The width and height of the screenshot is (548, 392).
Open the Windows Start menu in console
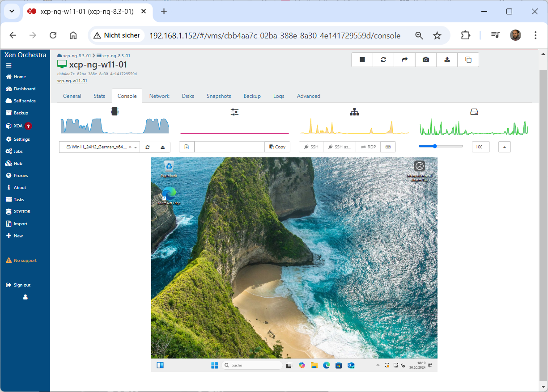click(214, 365)
